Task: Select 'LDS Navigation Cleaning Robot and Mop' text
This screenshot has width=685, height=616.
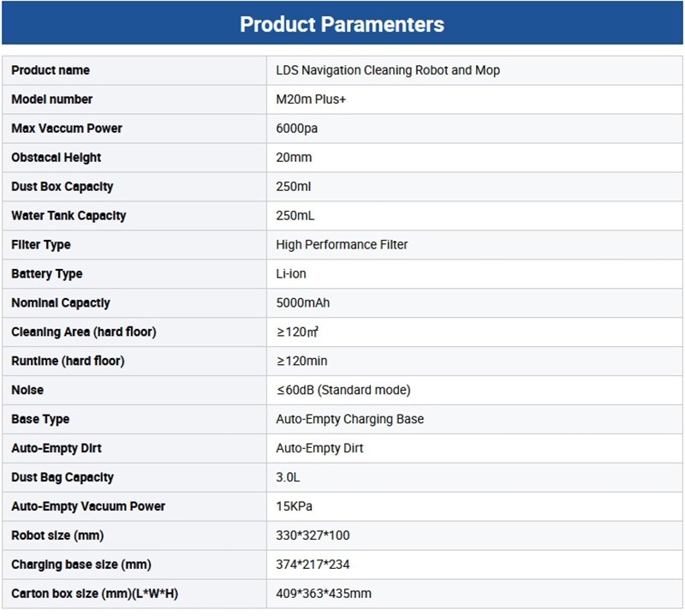Action: tap(388, 70)
